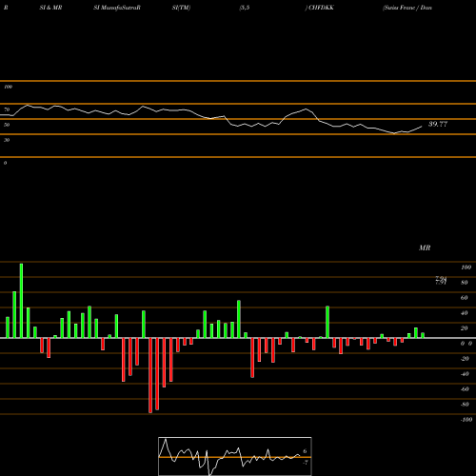Click the end of the white RSI line

point(422,127)
